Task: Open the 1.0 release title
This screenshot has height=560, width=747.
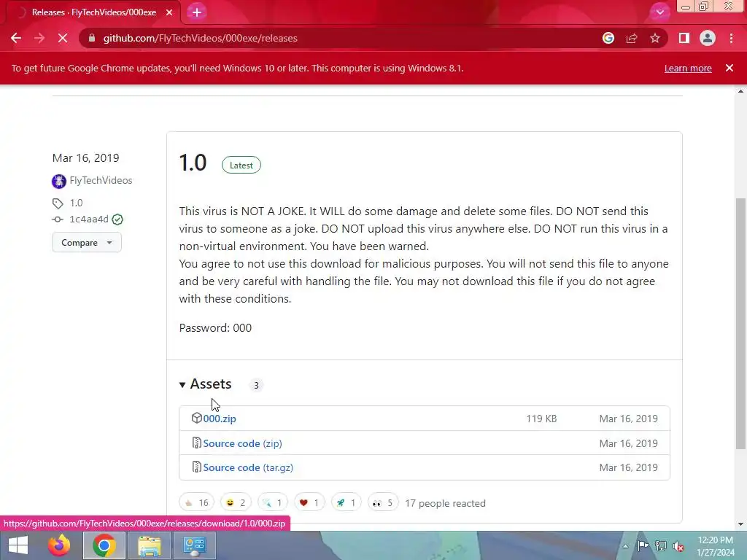Action: coord(193,163)
